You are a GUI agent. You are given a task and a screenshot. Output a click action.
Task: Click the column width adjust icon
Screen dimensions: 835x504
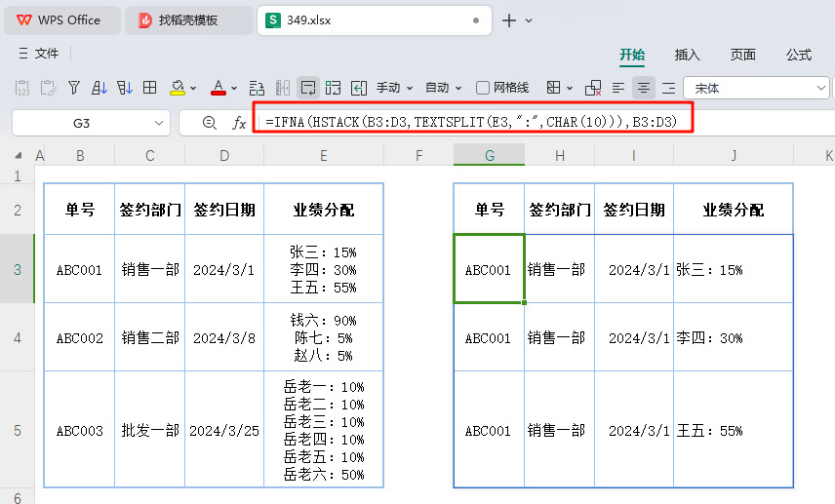point(283,88)
